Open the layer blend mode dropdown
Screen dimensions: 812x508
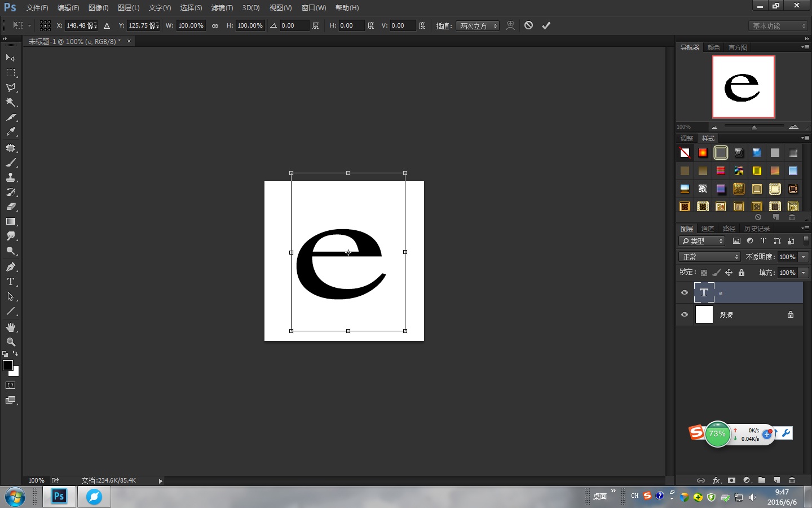point(709,257)
